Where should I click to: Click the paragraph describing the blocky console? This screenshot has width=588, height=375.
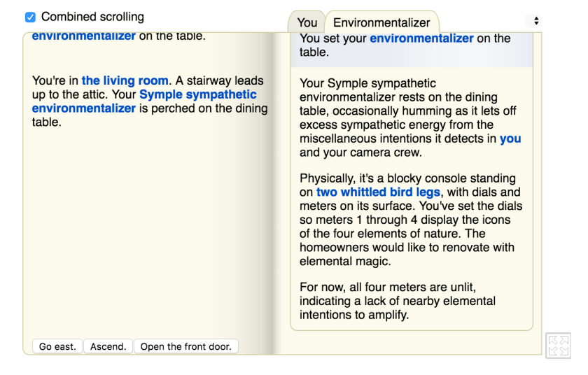point(409,220)
